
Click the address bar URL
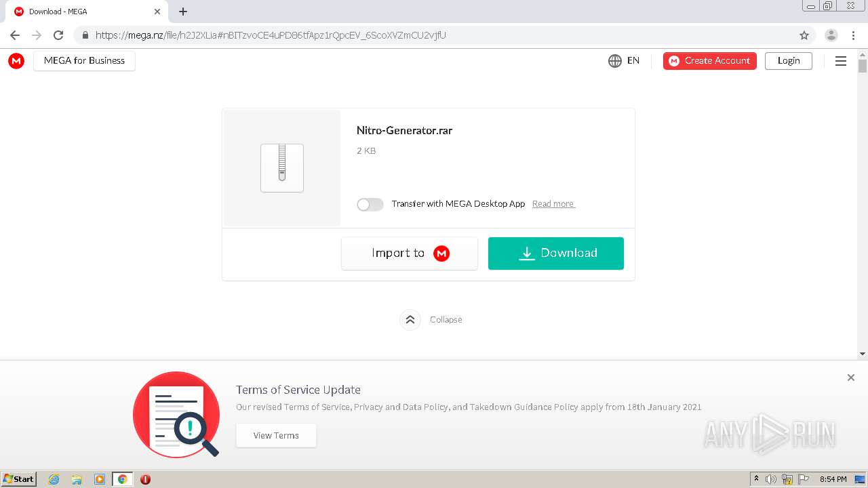tap(271, 35)
